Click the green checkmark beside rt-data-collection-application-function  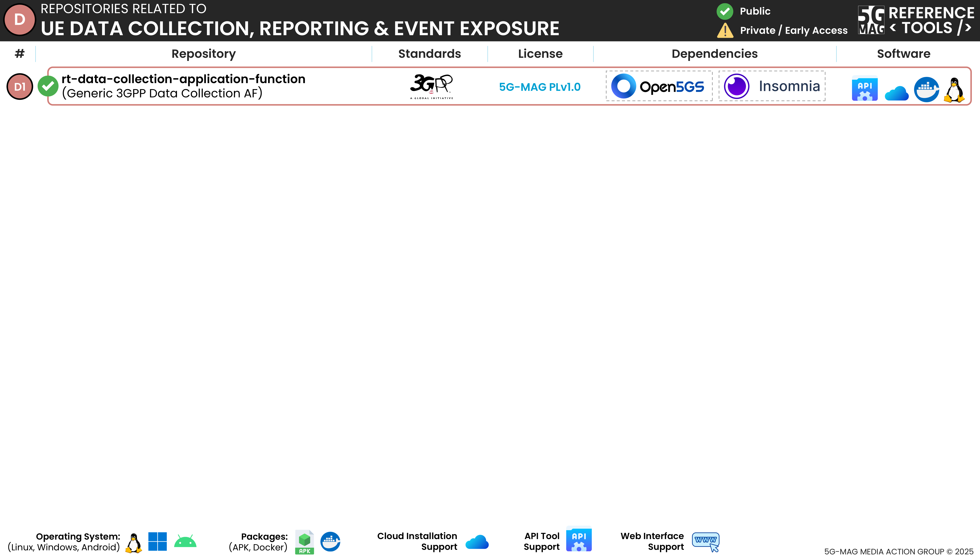48,86
